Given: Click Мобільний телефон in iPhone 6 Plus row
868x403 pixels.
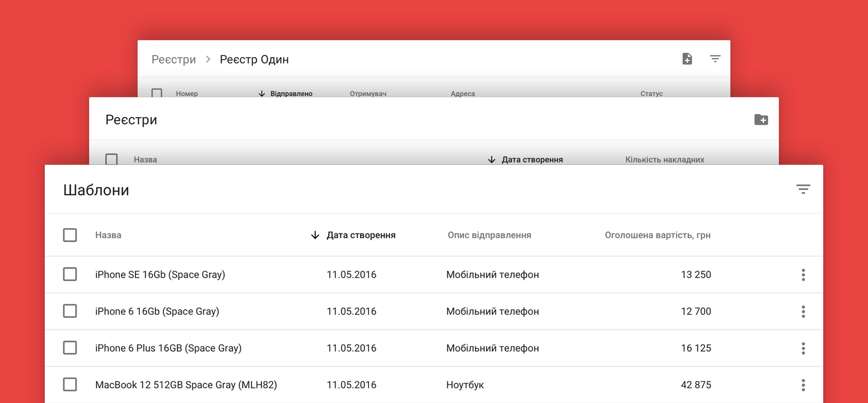Looking at the screenshot, I should click(492, 348).
